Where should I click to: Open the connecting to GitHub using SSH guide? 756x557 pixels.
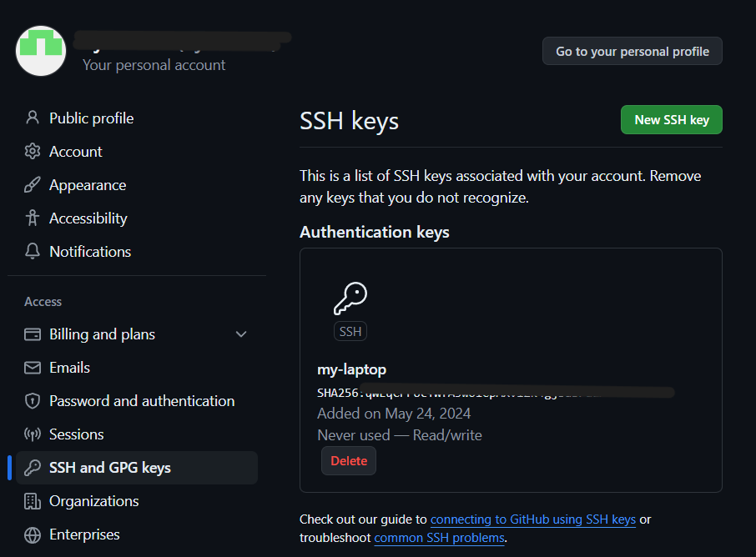[532, 519]
